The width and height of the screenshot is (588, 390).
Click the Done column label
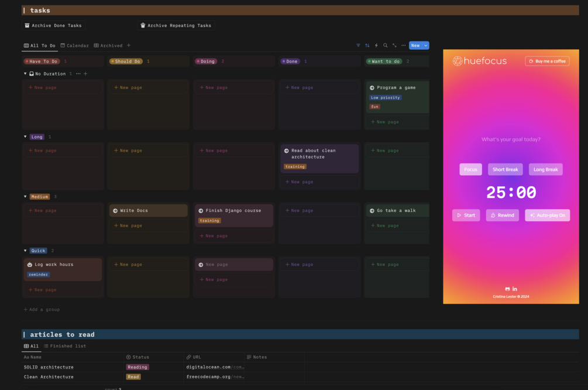tap(290, 61)
